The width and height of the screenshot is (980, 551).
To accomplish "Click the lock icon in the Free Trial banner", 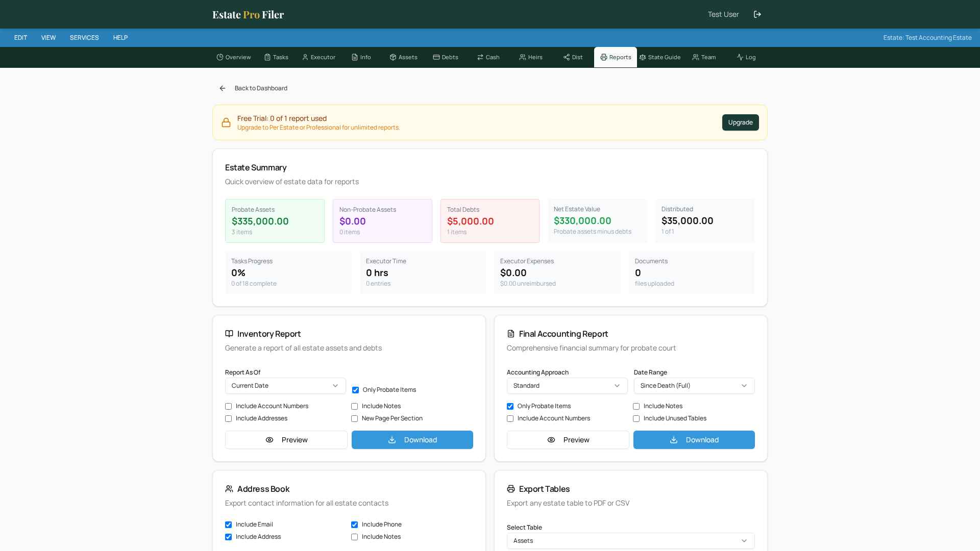I will click(x=226, y=122).
